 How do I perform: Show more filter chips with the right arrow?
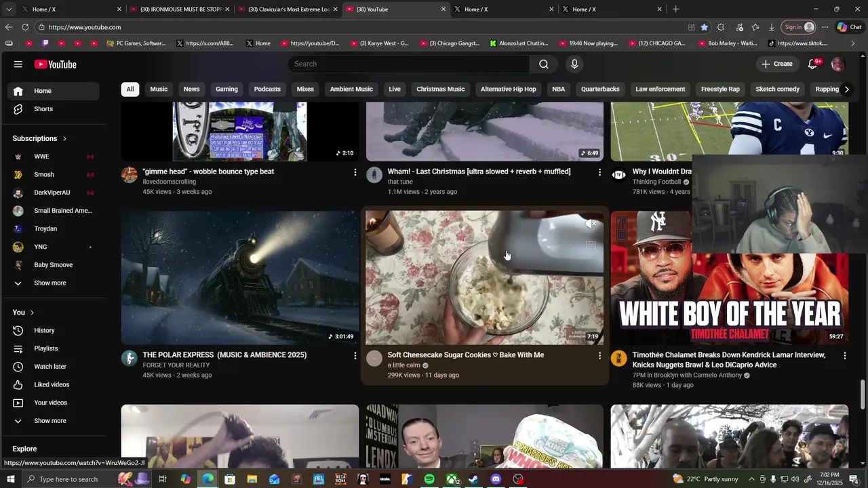click(x=846, y=89)
